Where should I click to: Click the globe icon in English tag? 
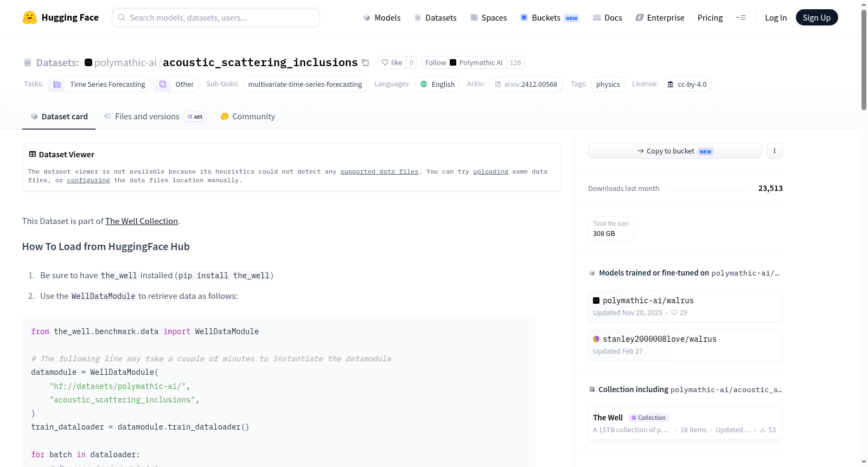pyautogui.click(x=424, y=84)
